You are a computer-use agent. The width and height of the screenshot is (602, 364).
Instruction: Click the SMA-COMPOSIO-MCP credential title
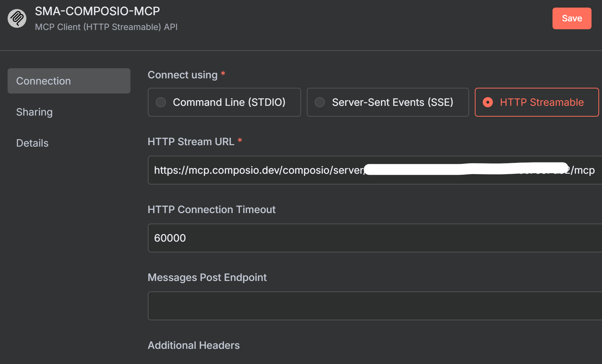pos(98,11)
